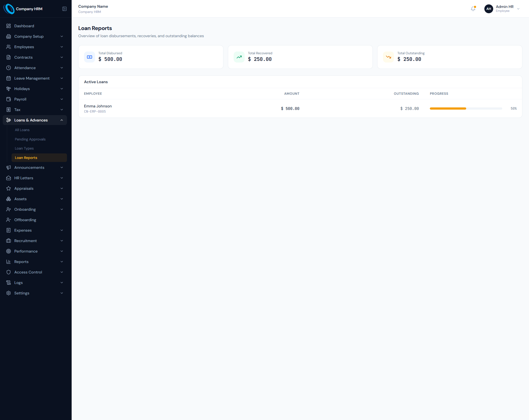Click the OUTSTANDING column header

tap(406, 94)
